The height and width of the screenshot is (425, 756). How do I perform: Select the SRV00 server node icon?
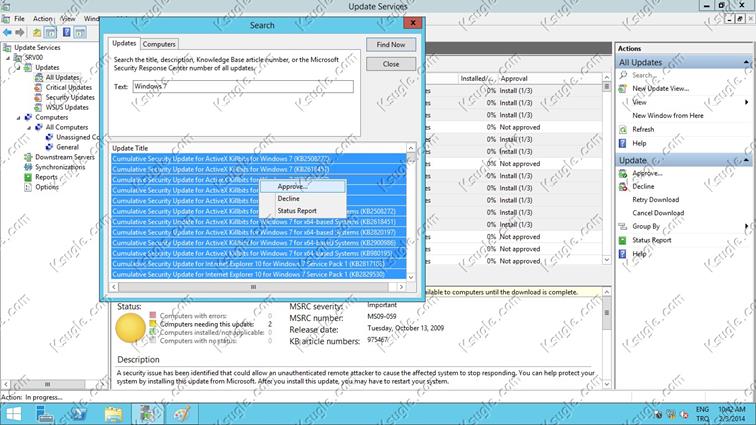[18, 57]
